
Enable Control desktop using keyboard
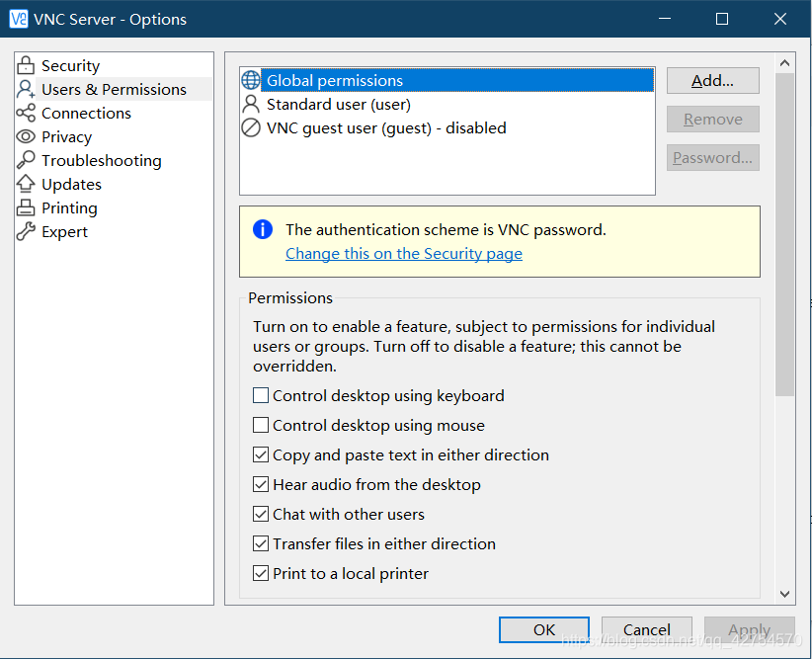point(261,395)
